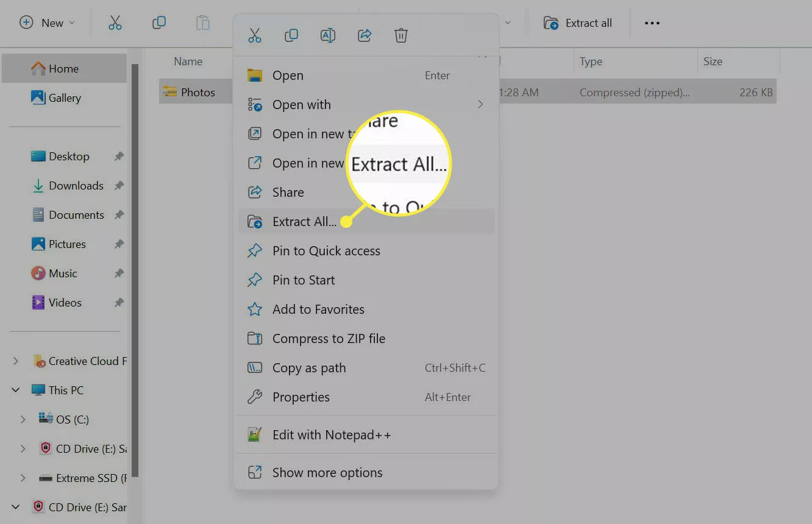This screenshot has height=524, width=812.
Task: Open the New dropdown button
Action: click(x=48, y=23)
